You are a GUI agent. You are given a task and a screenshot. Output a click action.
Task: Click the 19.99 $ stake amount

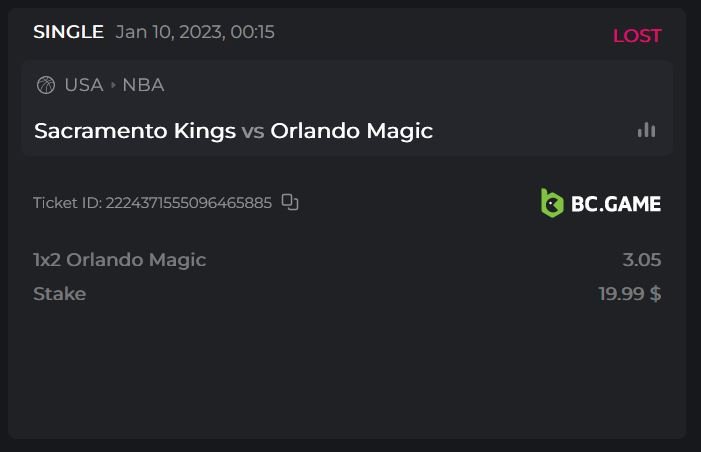point(629,294)
